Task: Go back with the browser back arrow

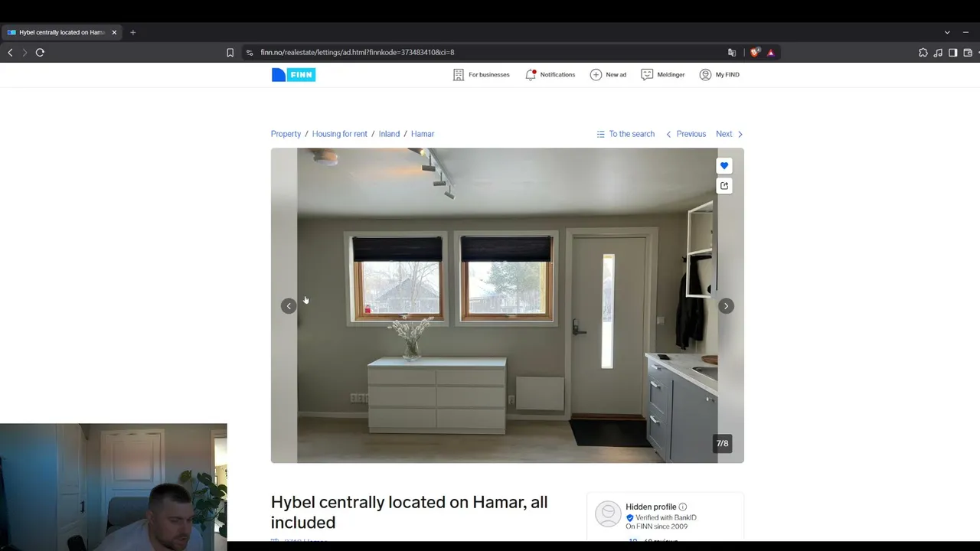Action: tap(10, 52)
